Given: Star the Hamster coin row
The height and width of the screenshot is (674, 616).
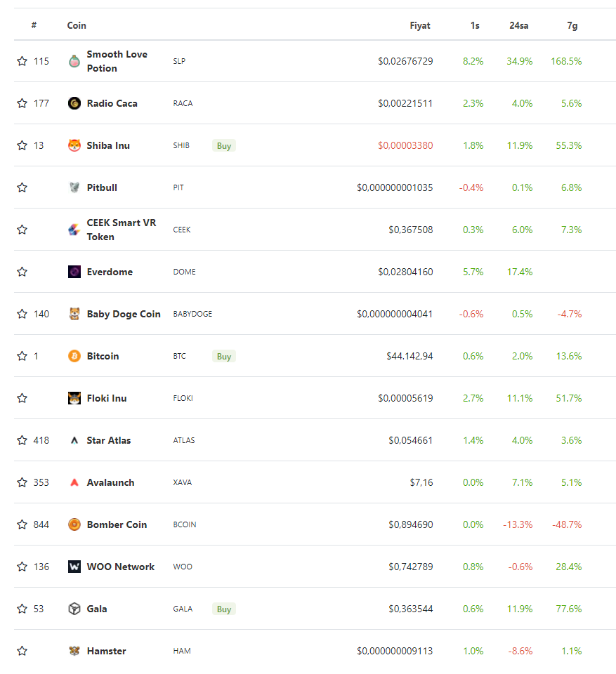Looking at the screenshot, I should 22,651.
